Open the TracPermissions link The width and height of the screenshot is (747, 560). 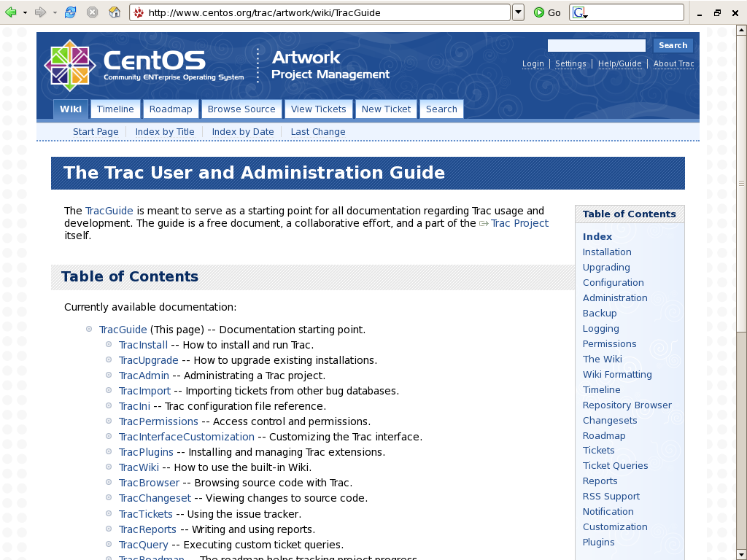[x=158, y=421]
